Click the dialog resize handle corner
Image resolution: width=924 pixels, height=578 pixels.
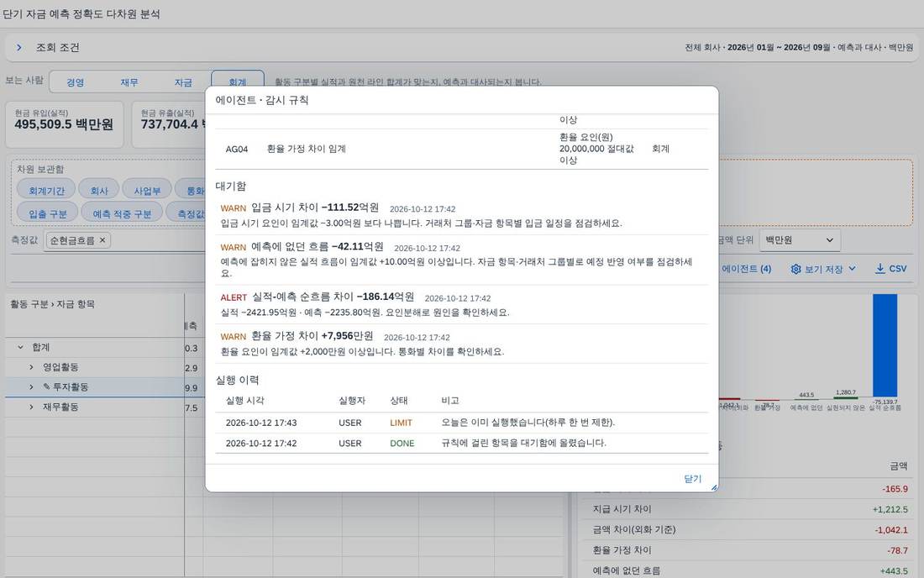pos(714,488)
